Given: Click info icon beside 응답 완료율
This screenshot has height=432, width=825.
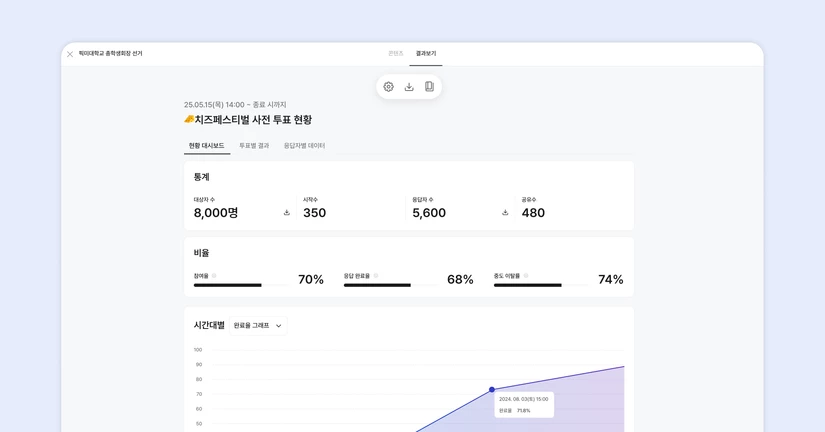Looking at the screenshot, I should 376,276.
